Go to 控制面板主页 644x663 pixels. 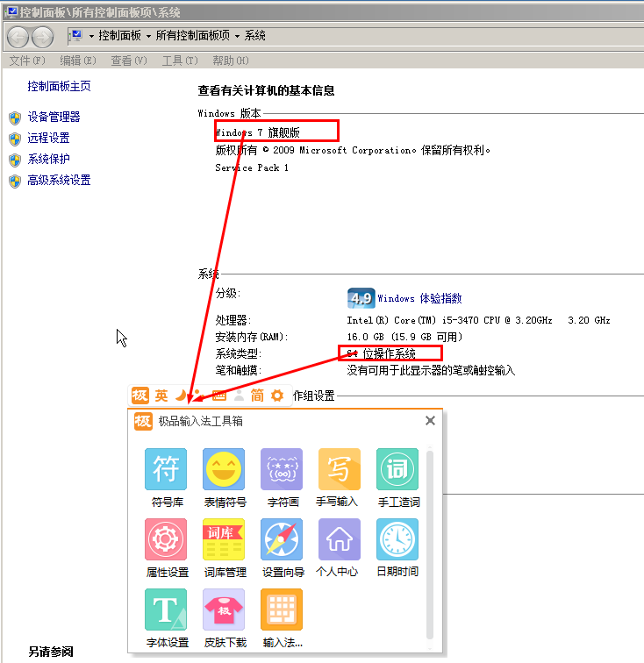point(60,86)
